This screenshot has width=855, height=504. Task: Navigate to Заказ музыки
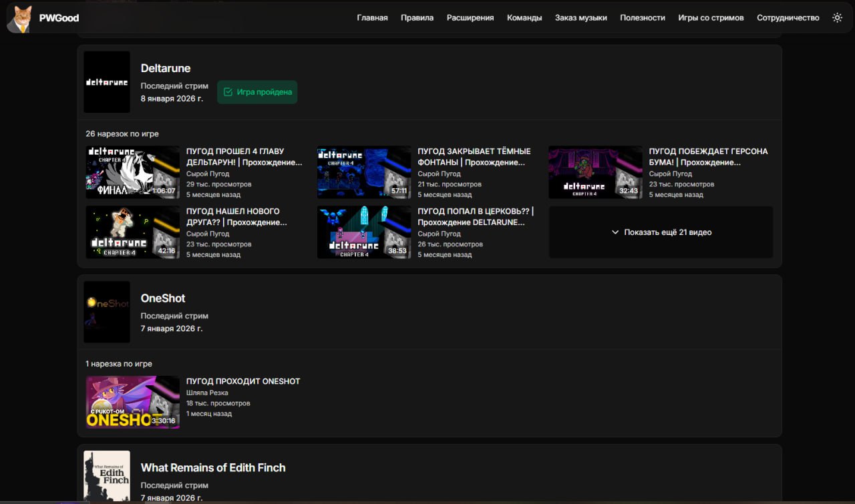coord(580,18)
